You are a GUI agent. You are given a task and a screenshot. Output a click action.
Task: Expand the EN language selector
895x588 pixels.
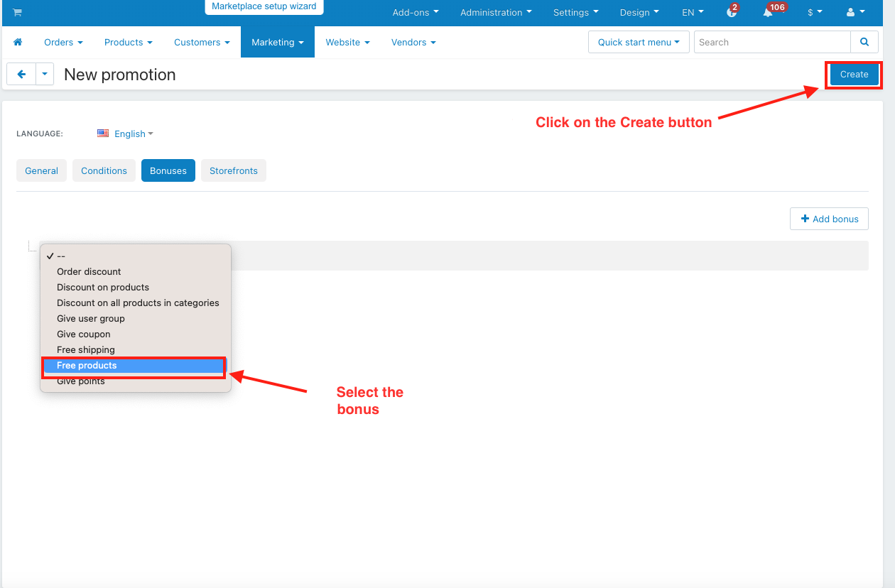tap(693, 13)
